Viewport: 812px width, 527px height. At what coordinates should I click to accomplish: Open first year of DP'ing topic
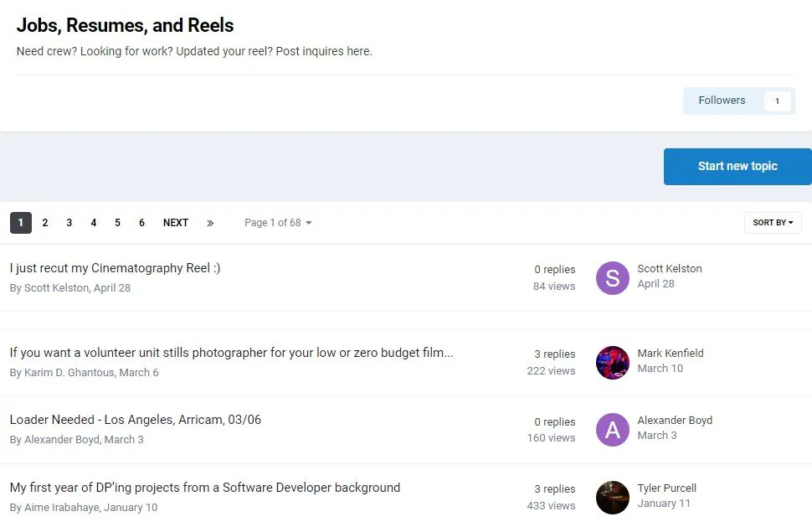205,488
